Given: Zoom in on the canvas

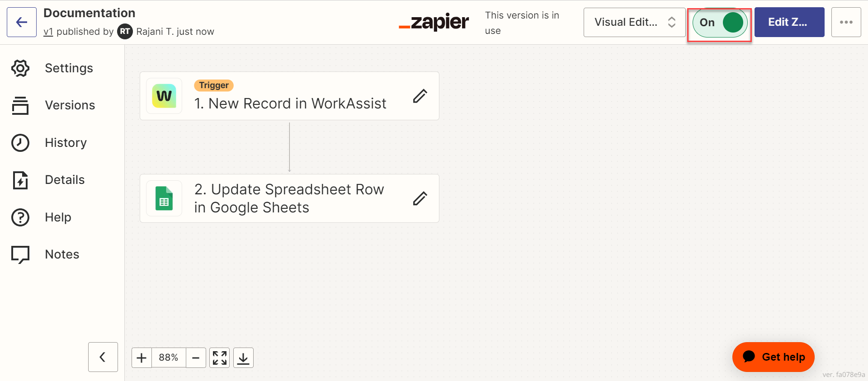Looking at the screenshot, I should pyautogui.click(x=142, y=358).
